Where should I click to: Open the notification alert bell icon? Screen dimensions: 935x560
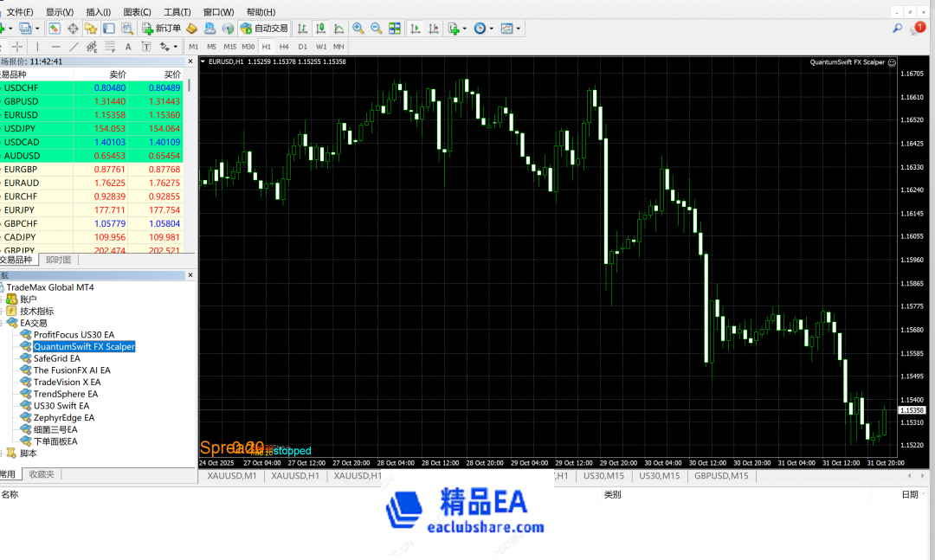click(919, 29)
